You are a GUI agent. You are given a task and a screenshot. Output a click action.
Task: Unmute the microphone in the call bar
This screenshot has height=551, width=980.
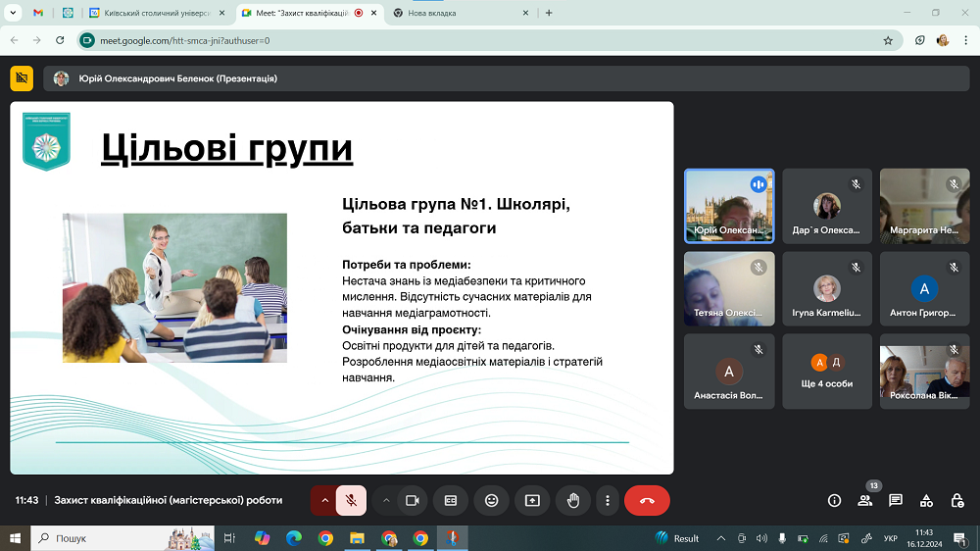point(350,500)
